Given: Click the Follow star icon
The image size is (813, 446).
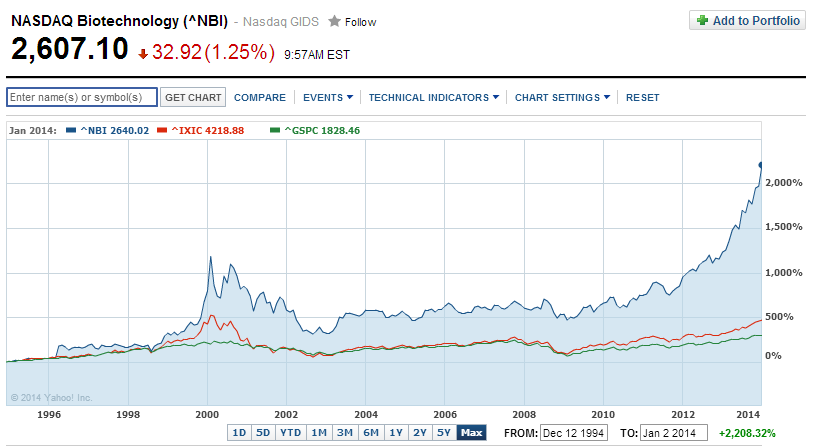Looking at the screenshot, I should pyautogui.click(x=334, y=21).
